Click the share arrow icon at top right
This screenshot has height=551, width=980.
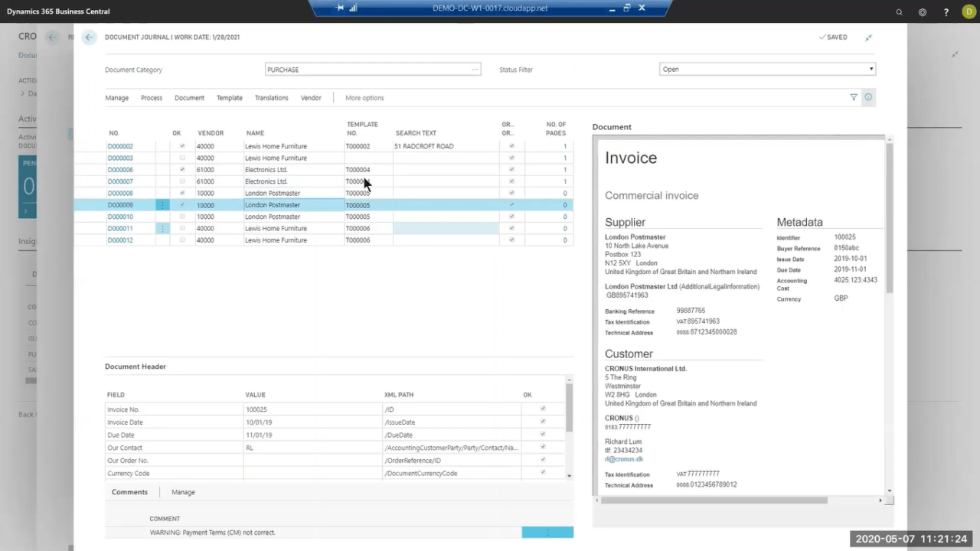point(955,54)
